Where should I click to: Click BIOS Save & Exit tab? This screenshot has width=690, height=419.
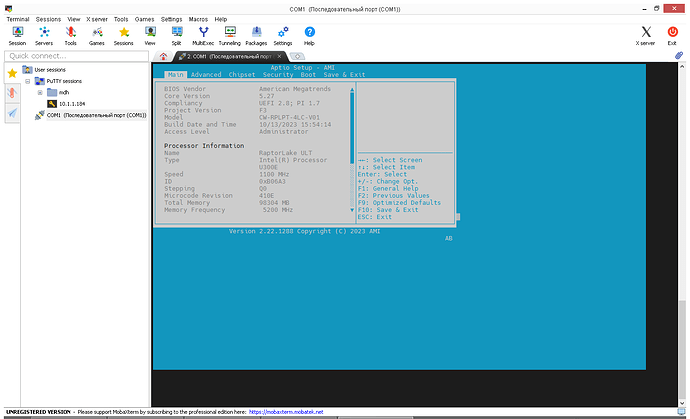point(345,75)
